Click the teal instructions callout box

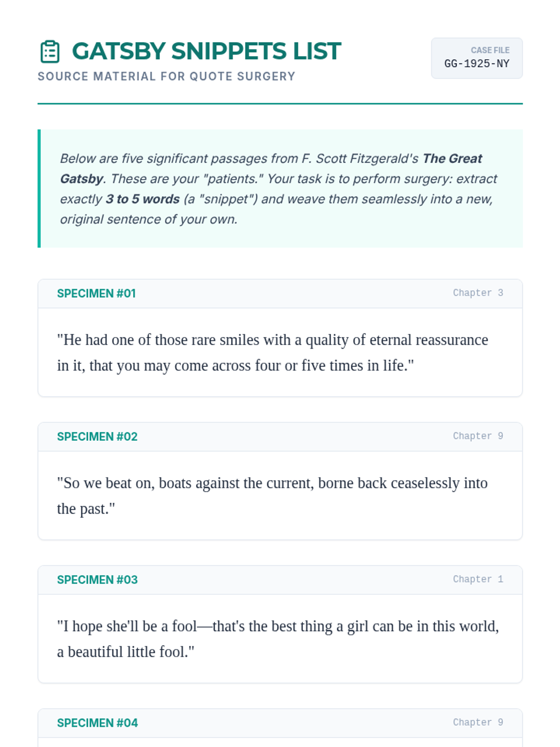(x=280, y=189)
